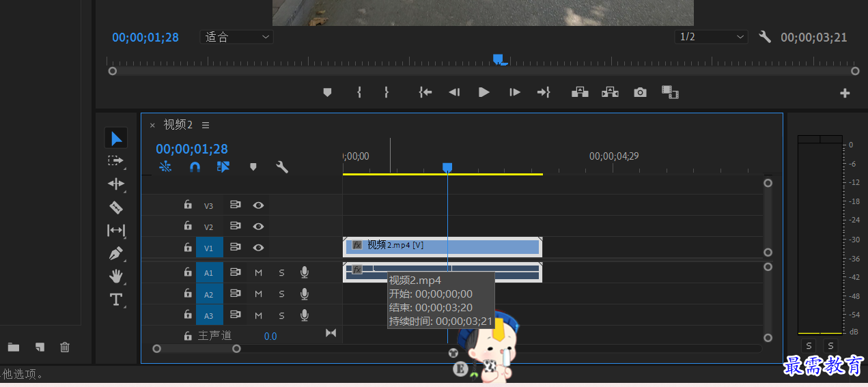Play the sequence in the Program monitor

(484, 92)
